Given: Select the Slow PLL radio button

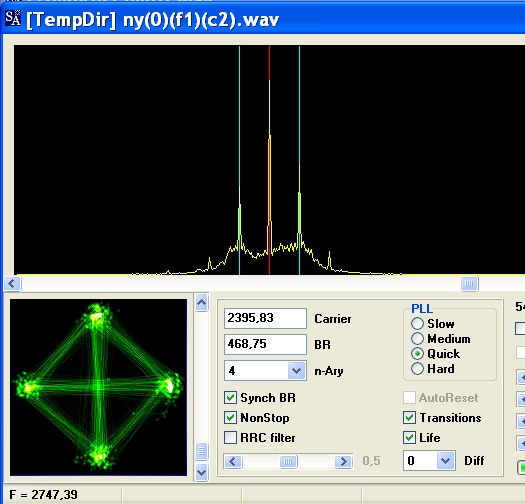Looking at the screenshot, I should pos(418,323).
